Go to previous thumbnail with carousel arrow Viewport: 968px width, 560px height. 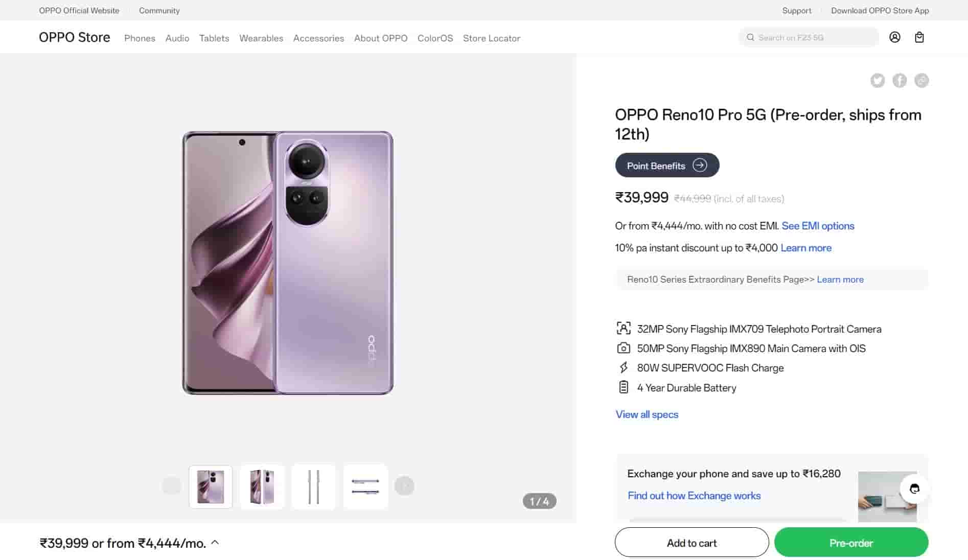click(172, 486)
